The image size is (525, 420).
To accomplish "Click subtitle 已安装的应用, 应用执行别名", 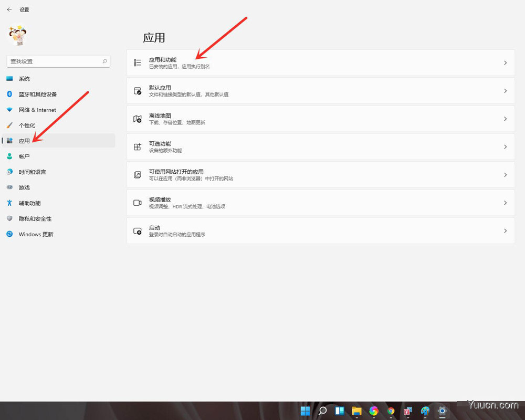I will [x=179, y=67].
